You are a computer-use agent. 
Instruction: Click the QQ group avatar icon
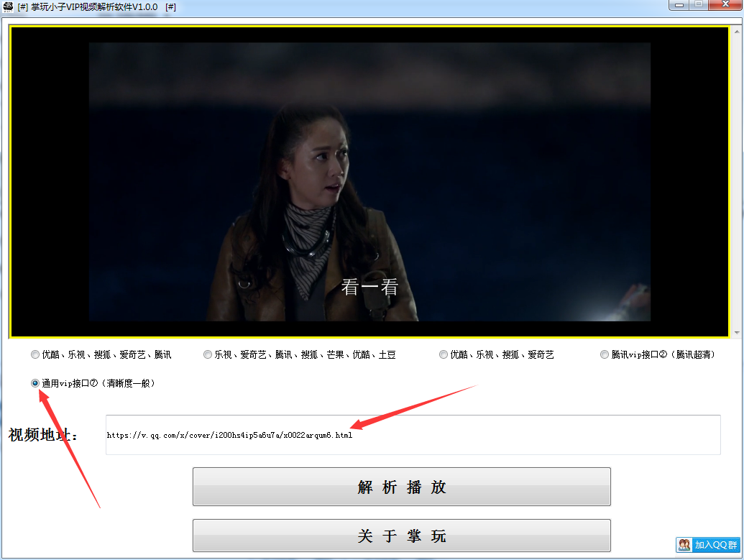click(684, 545)
